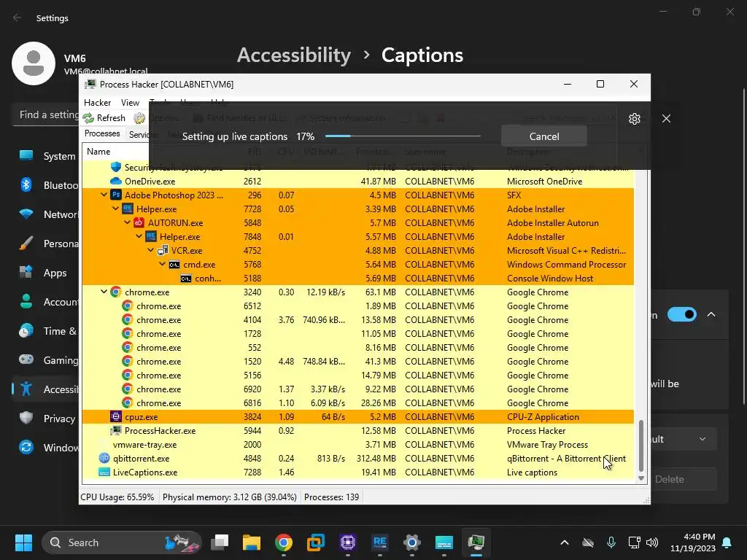Open the VM6 account profile picture
Screen dimensions: 747x560
click(34, 63)
